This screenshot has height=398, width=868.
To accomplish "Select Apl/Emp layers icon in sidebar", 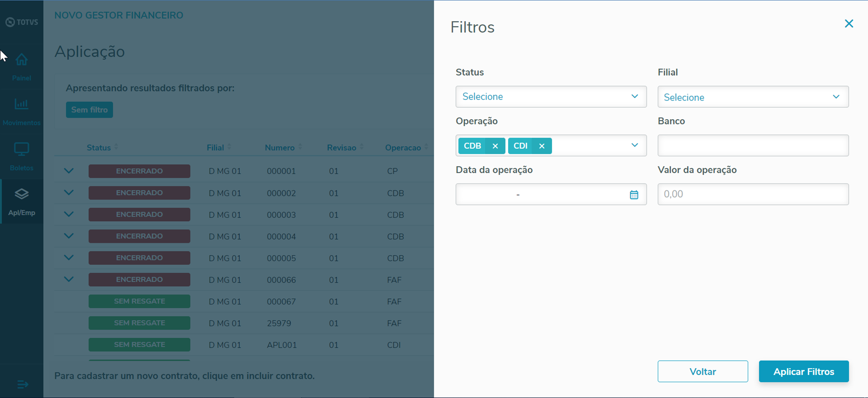I will 21,194.
